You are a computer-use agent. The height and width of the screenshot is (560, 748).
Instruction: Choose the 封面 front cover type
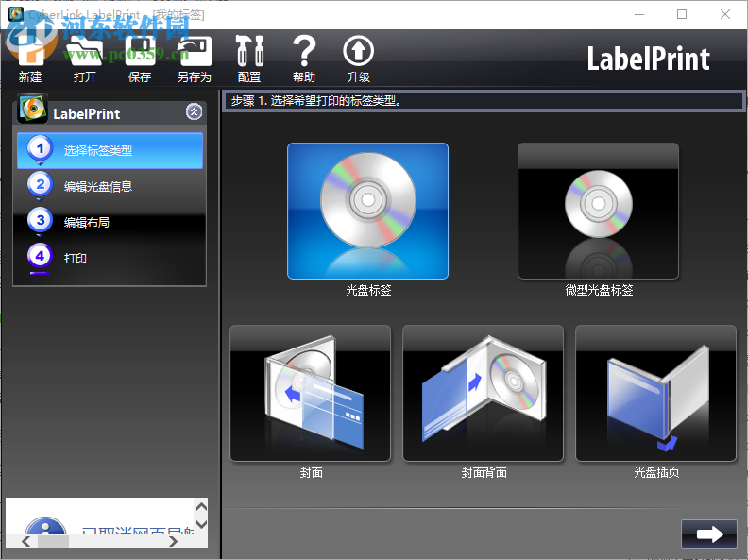pyautogui.click(x=311, y=394)
